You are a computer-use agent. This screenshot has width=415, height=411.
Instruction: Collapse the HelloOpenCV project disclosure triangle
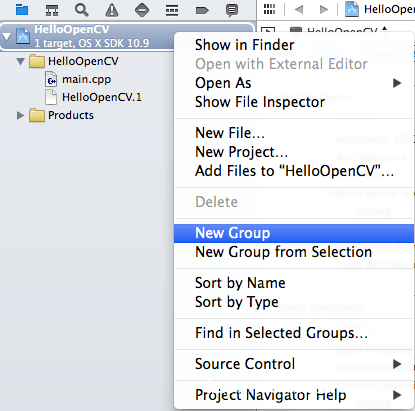point(6,36)
